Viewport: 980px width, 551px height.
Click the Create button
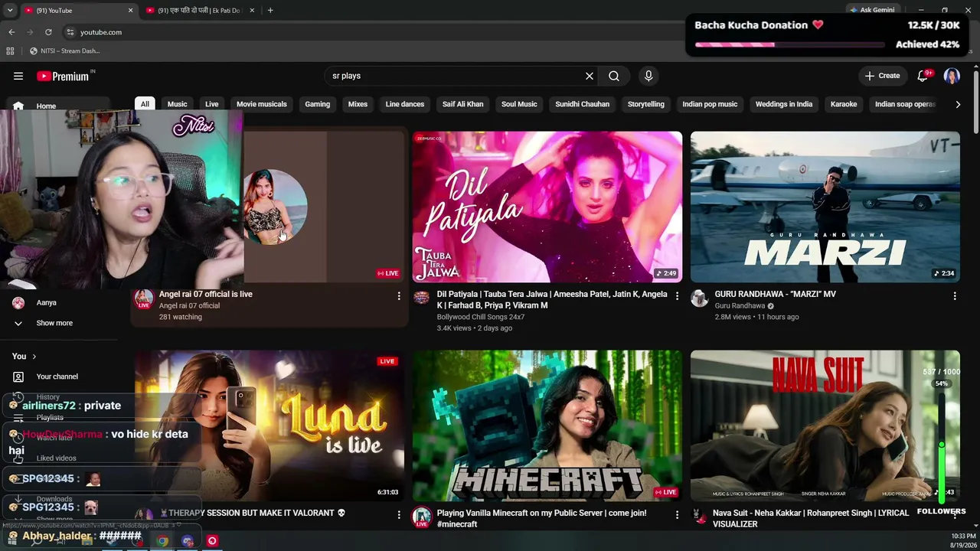pyautogui.click(x=882, y=76)
